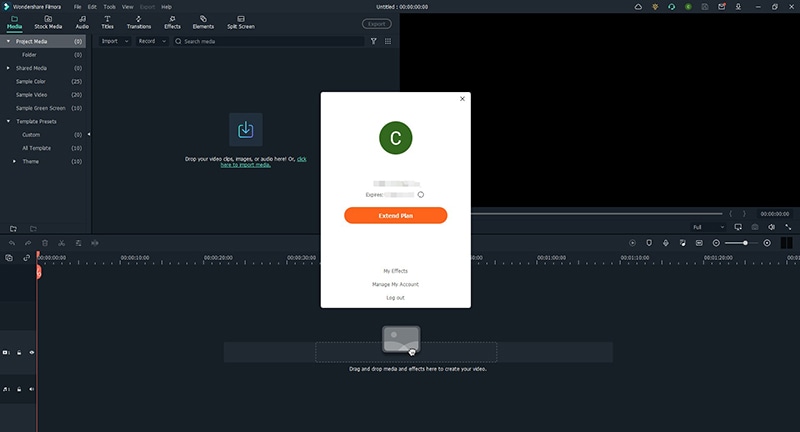
Task: Click the add track manager icon
Action: coord(9,258)
